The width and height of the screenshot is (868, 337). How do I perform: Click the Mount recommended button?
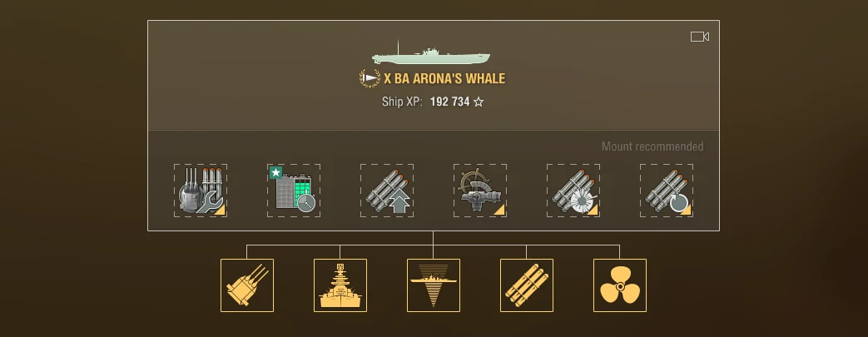(652, 146)
